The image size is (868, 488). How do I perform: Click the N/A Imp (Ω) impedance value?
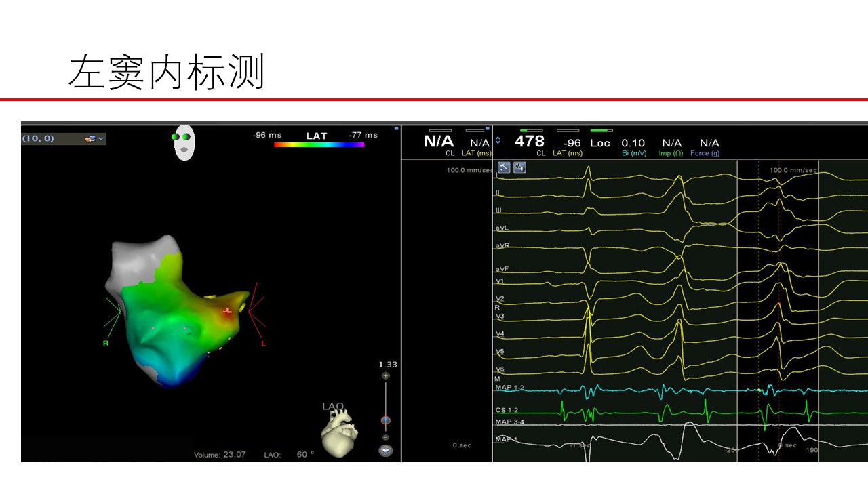(x=671, y=143)
